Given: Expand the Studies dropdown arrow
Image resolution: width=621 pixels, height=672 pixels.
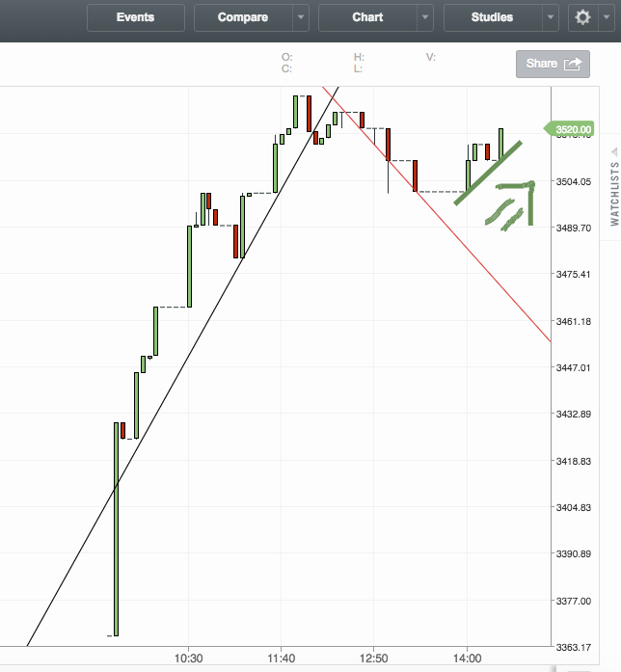Looking at the screenshot, I should click(x=551, y=17).
